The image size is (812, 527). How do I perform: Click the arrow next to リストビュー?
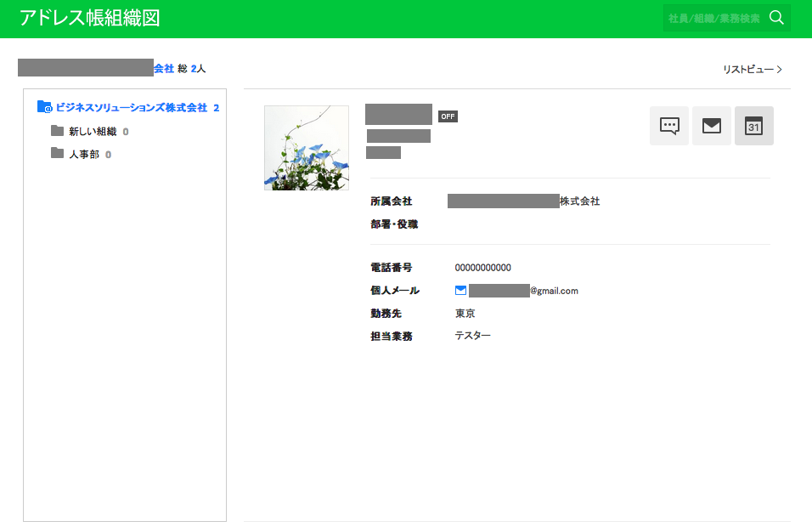[x=780, y=69]
